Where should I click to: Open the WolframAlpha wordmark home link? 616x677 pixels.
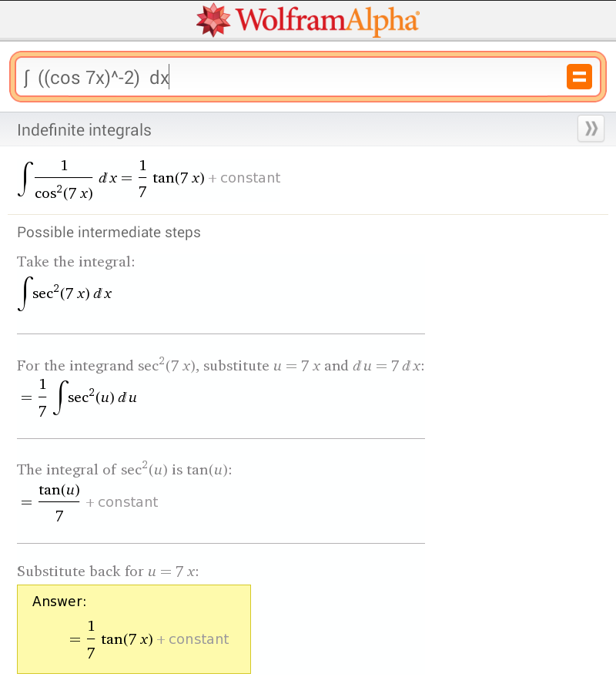[326, 20]
